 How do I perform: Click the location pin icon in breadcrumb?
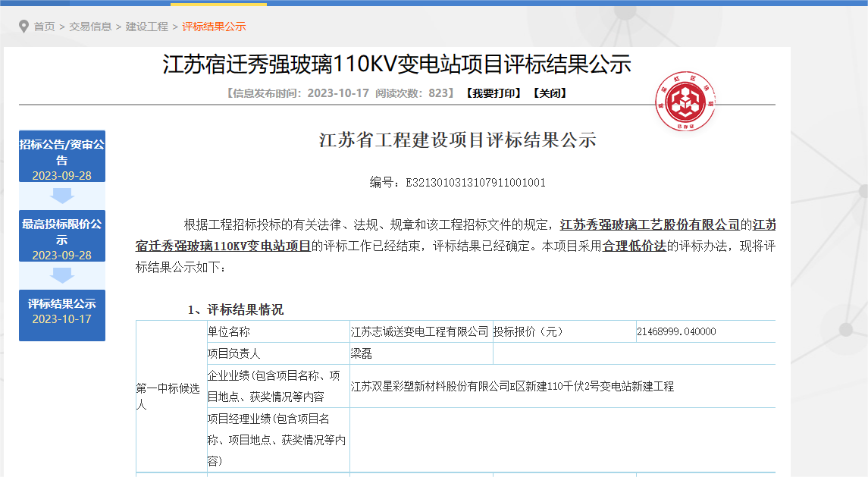[x=24, y=27]
